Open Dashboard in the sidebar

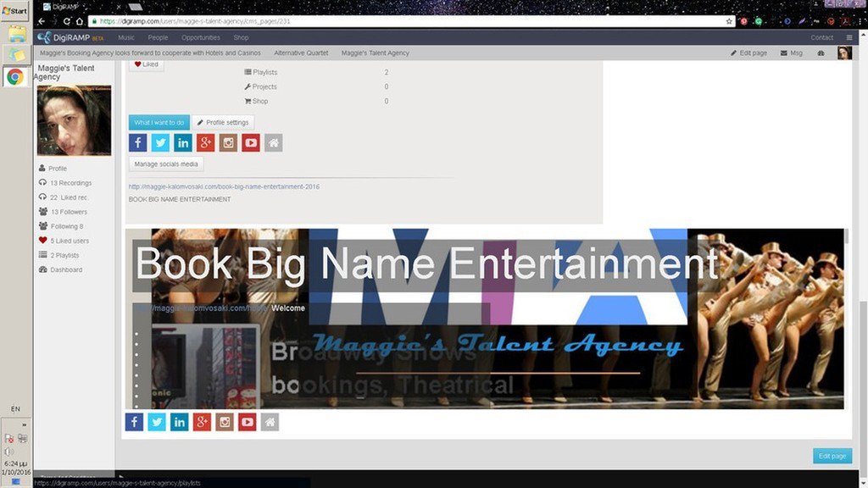(60, 269)
